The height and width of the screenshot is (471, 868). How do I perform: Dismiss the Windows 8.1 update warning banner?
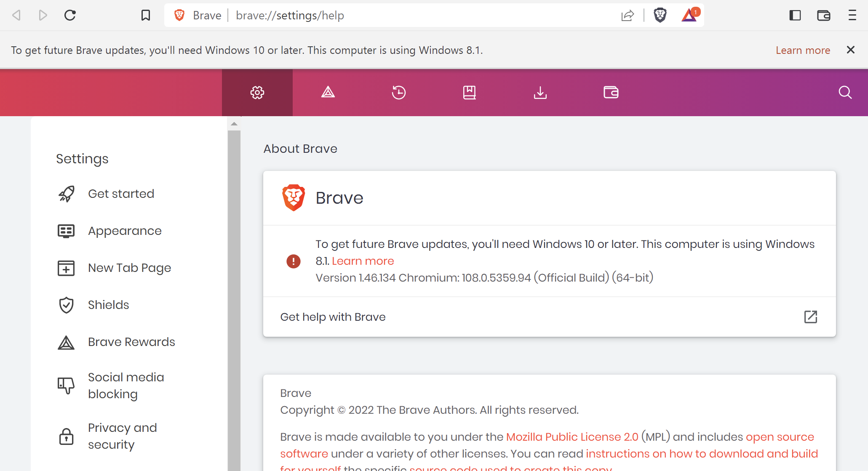(x=851, y=50)
